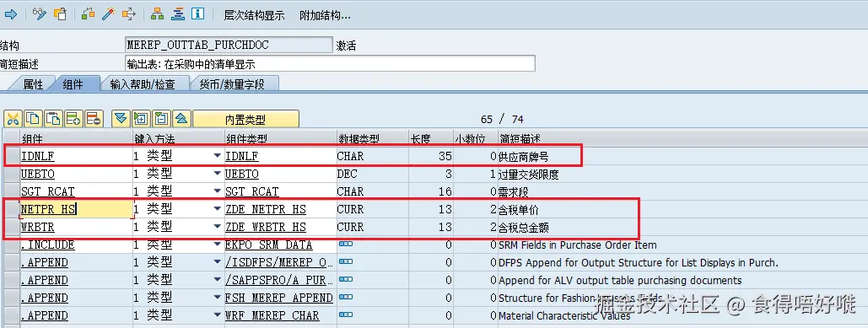Click the 数据类型 column header
This screenshot has height=328, width=868.
coord(372,138)
